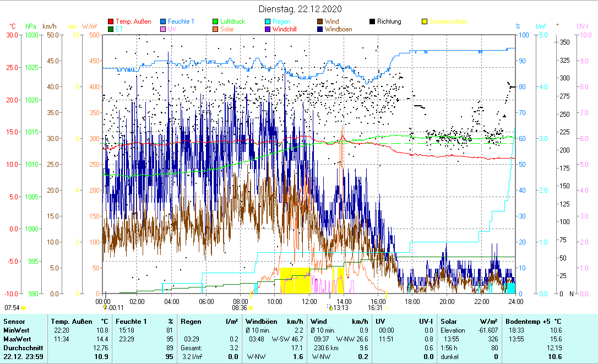Select the Temp. Außen column header in table
Screen dimensions: 598x364
click(x=72, y=321)
